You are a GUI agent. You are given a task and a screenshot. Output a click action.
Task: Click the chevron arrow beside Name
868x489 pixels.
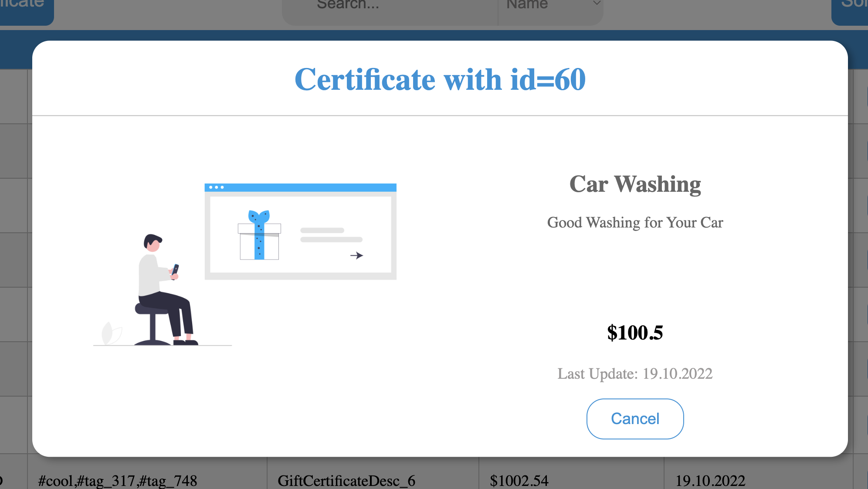(x=597, y=3)
